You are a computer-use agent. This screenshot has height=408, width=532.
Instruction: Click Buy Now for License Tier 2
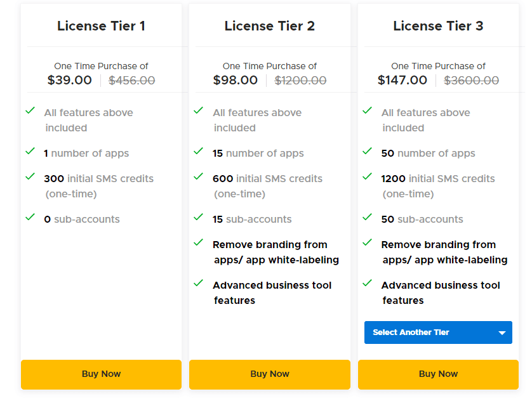[269, 374]
